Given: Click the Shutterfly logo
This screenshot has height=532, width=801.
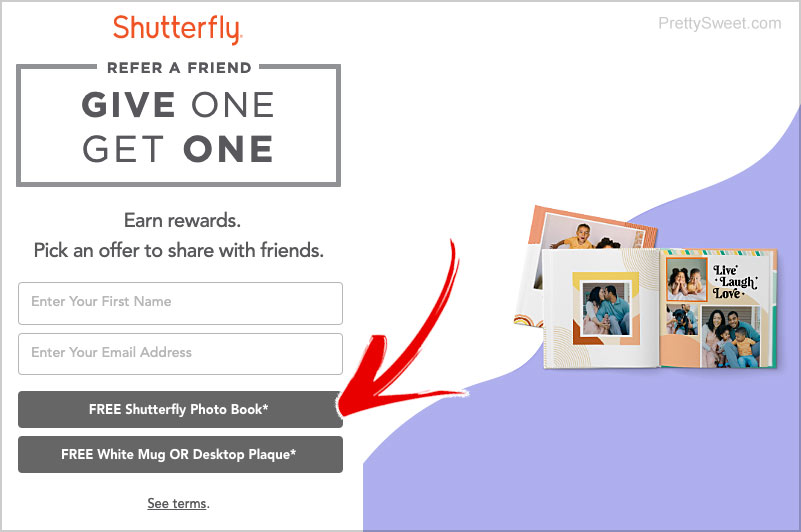Looking at the screenshot, I should (x=177, y=29).
